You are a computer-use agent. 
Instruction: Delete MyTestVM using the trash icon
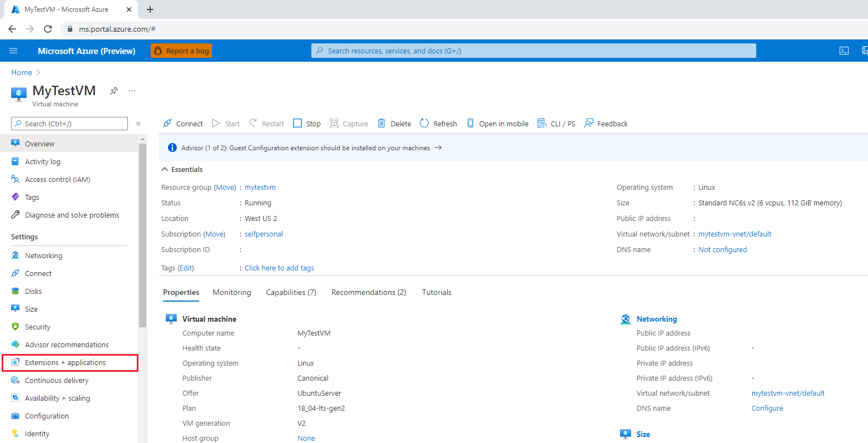[394, 123]
